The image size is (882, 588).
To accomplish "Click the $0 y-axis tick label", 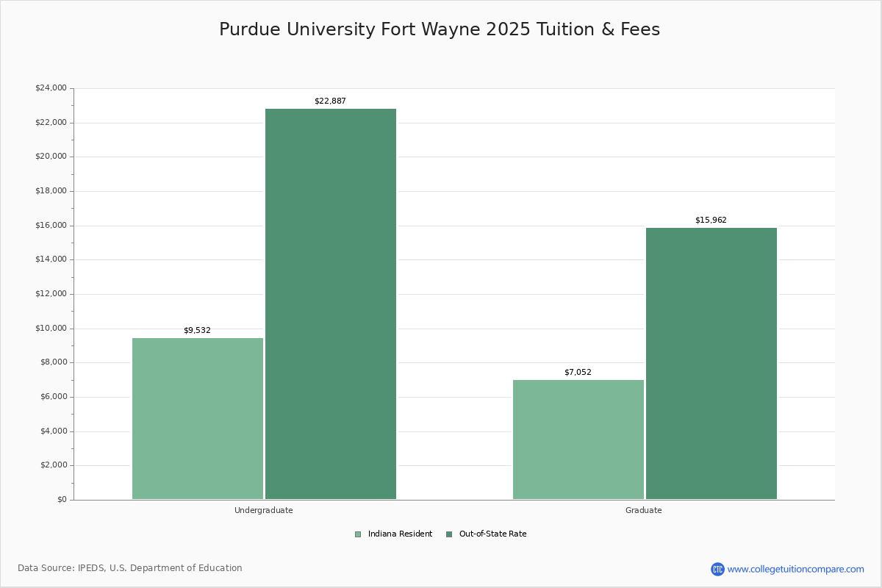I will pos(61,498).
